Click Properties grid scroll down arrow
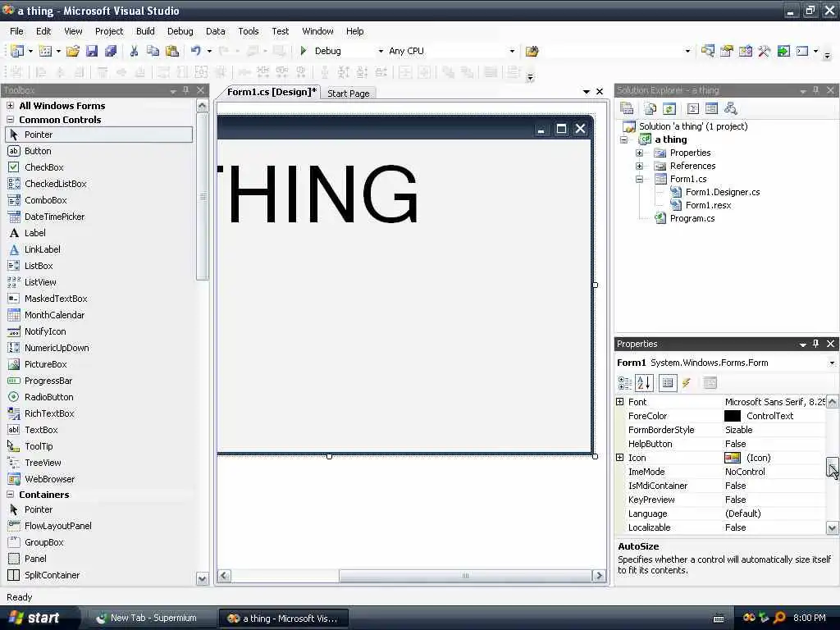The height and width of the screenshot is (630, 840). click(832, 527)
